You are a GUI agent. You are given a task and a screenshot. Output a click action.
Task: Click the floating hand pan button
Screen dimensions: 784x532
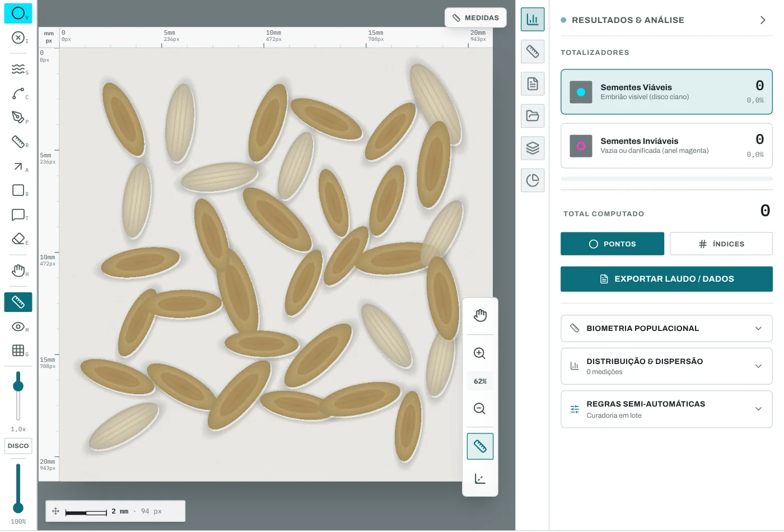coord(480,316)
